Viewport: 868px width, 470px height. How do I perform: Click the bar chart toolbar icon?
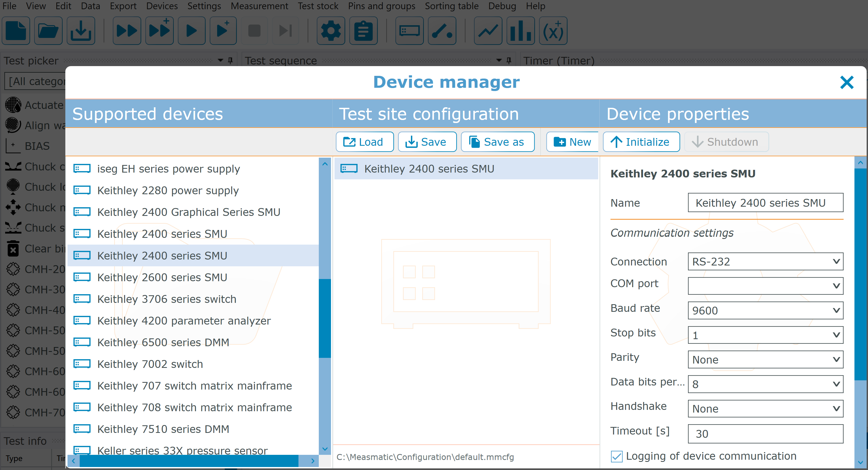click(520, 31)
